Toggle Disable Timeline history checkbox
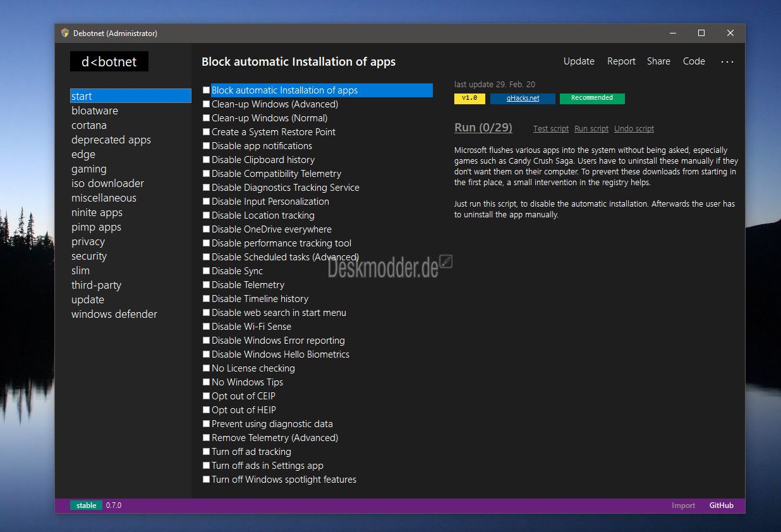The height and width of the screenshot is (532, 781). pyautogui.click(x=206, y=299)
